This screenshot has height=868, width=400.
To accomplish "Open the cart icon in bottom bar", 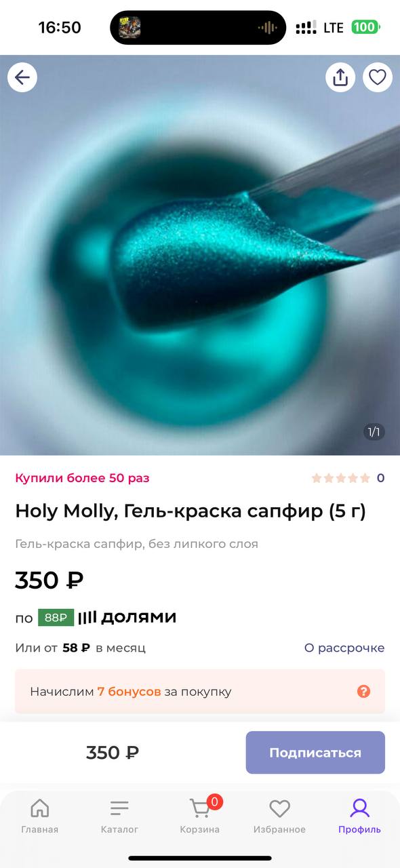I will (x=200, y=814).
